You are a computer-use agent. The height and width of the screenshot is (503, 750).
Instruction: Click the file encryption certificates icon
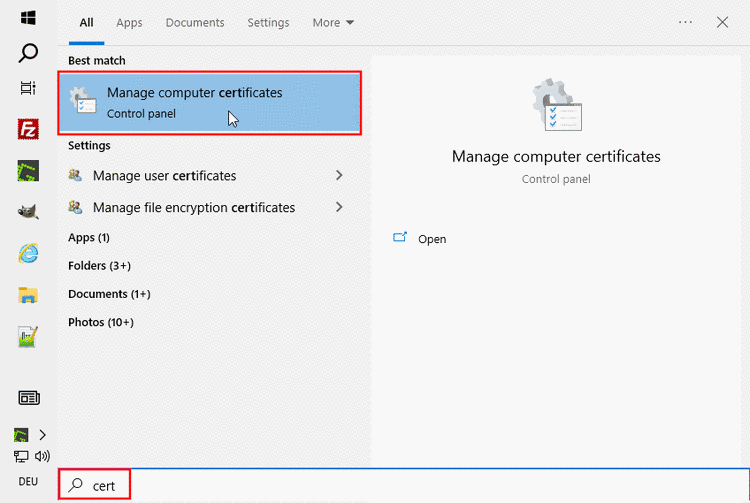coord(75,207)
